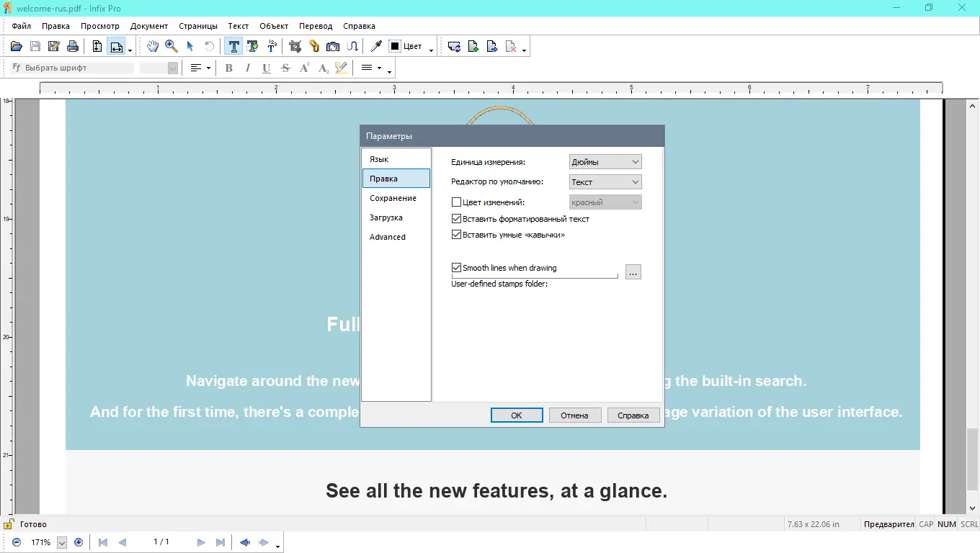Open the zoom percentage 171% dropdown
Screen dimensions: 980x553
point(61,542)
